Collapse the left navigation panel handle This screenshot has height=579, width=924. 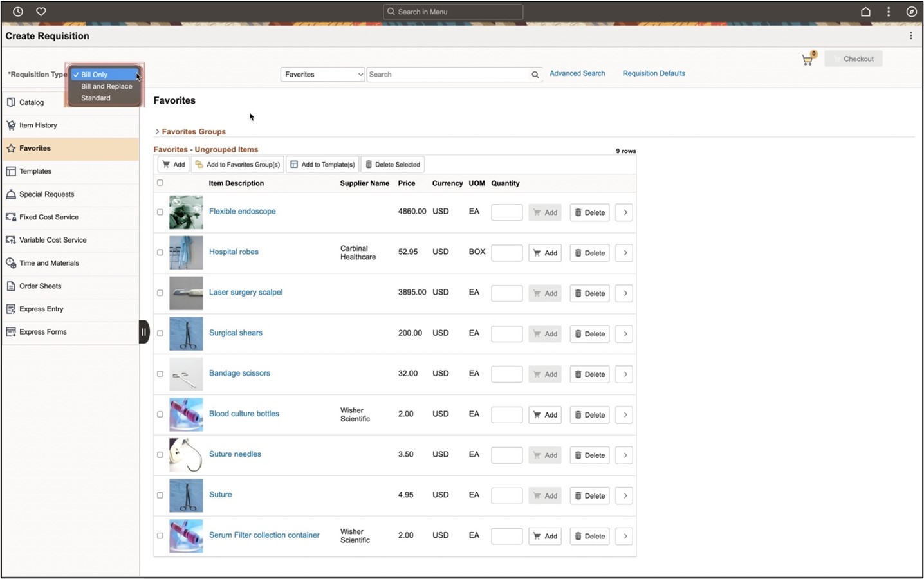click(x=144, y=332)
